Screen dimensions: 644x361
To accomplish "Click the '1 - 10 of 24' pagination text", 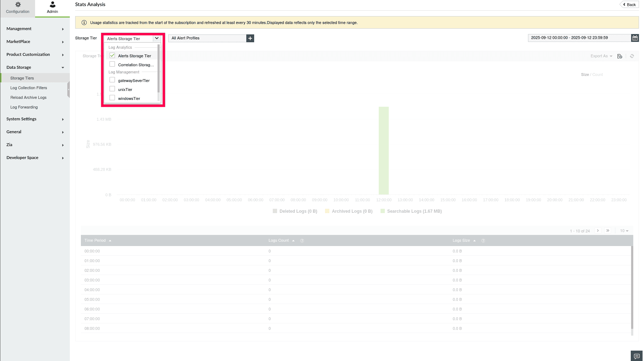I will click(x=580, y=231).
